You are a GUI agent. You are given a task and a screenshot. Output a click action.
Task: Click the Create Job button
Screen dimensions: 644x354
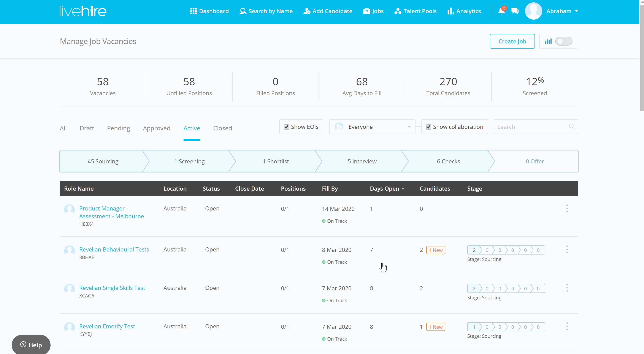coord(512,41)
